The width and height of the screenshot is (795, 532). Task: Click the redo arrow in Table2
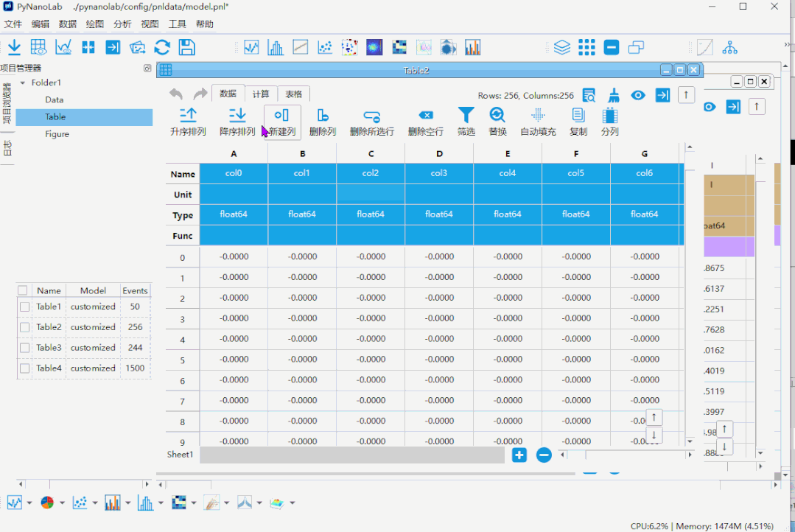coord(200,94)
